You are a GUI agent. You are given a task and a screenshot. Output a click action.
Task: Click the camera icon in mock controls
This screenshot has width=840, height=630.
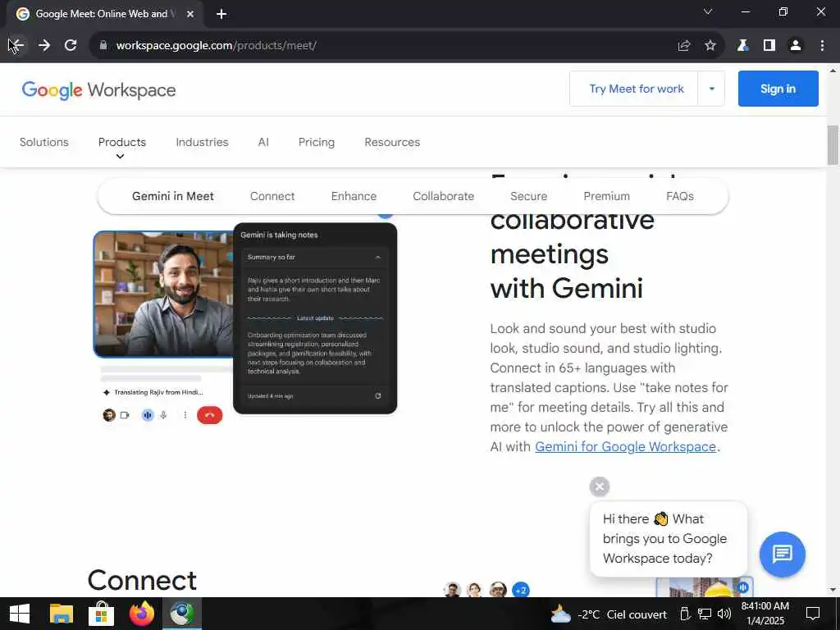click(125, 415)
